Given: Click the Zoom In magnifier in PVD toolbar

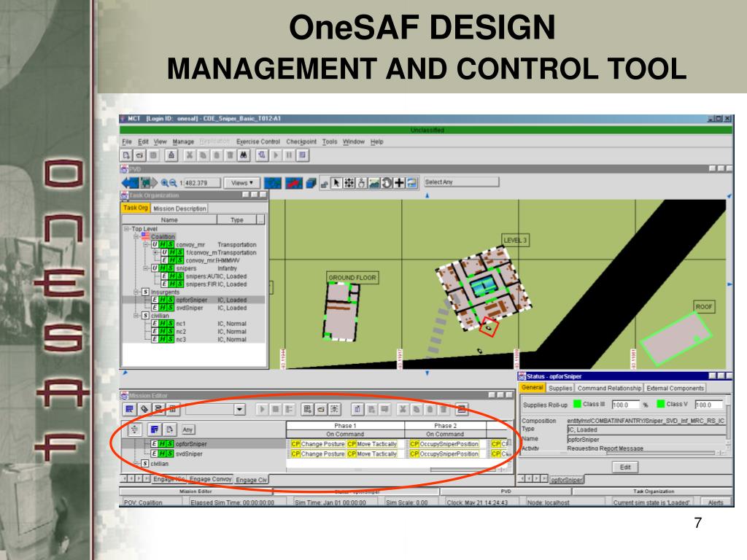Looking at the screenshot, I should click(164, 183).
